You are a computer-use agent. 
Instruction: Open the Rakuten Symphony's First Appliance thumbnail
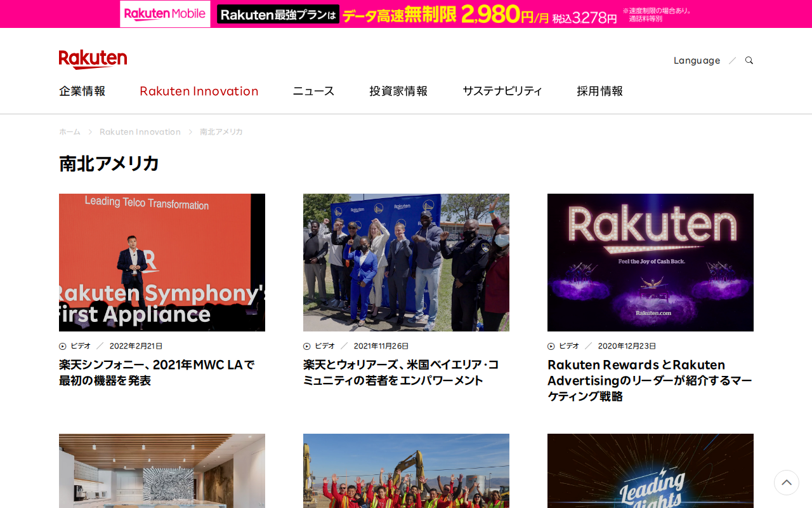click(x=162, y=262)
